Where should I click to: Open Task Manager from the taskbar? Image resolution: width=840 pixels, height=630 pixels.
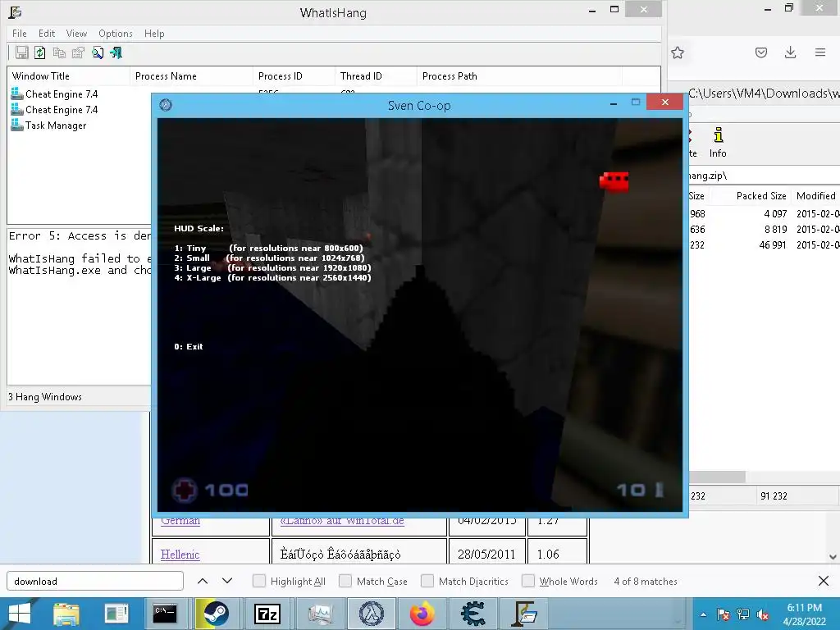pos(320,614)
